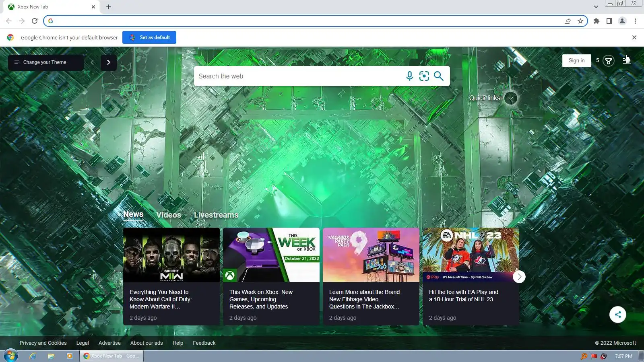Screen dimensions: 644x362
Task: Open headline 'Learn More about the Brand New Fibbage'
Action: [x=364, y=299]
